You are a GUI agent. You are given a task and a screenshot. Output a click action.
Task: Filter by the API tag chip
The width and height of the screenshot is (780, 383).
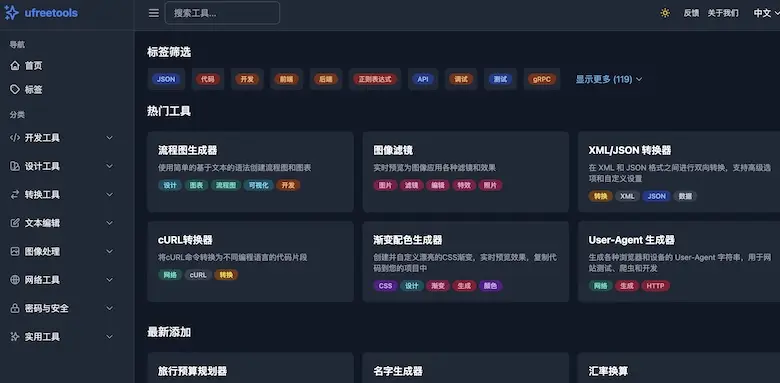point(423,79)
